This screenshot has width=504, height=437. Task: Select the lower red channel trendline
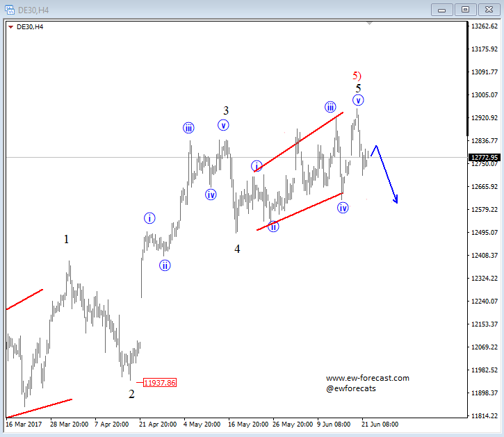pos(299,211)
